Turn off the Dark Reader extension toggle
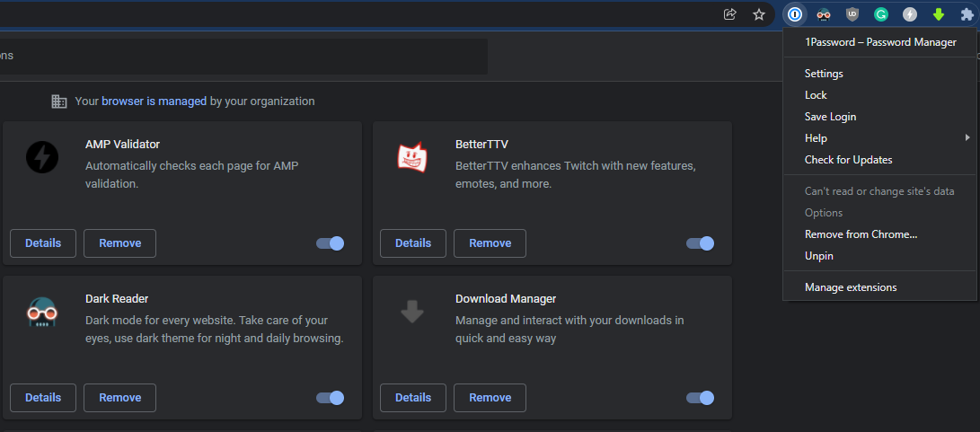The height and width of the screenshot is (432, 980). click(x=330, y=398)
